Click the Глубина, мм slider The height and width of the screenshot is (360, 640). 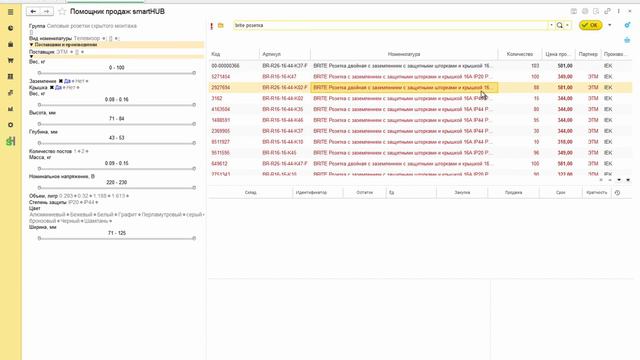[117, 143]
